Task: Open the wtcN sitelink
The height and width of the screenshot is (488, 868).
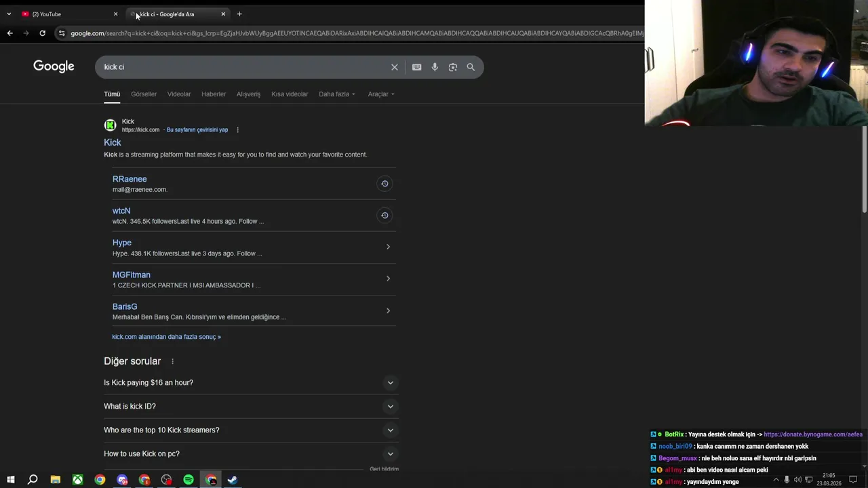Action: pyautogui.click(x=121, y=211)
